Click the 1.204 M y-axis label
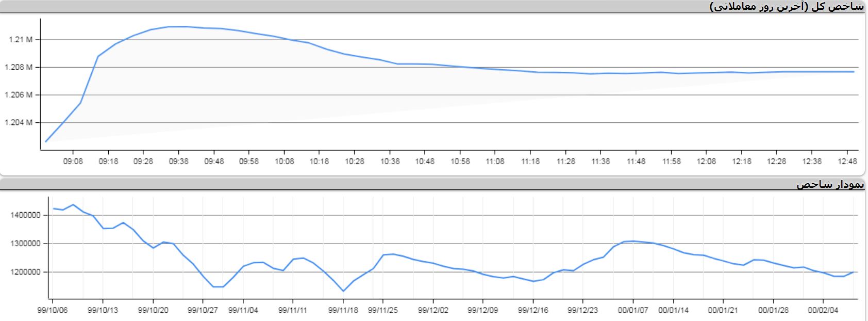 (19, 123)
